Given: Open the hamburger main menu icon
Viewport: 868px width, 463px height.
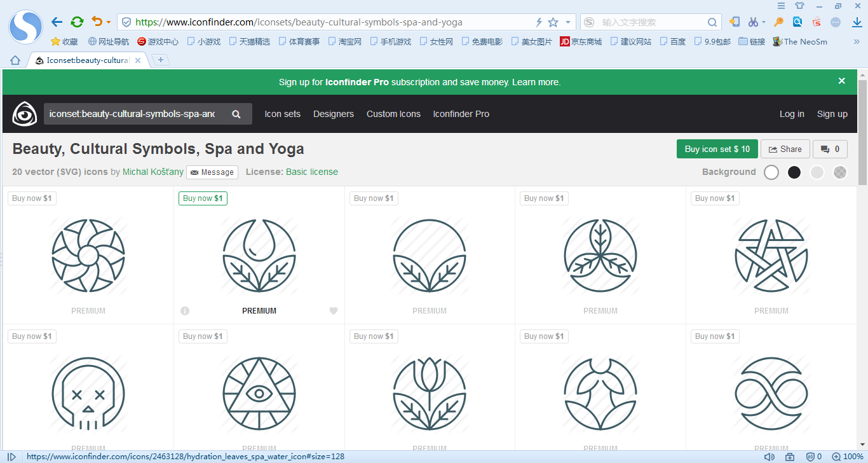Looking at the screenshot, I should pos(782,6).
